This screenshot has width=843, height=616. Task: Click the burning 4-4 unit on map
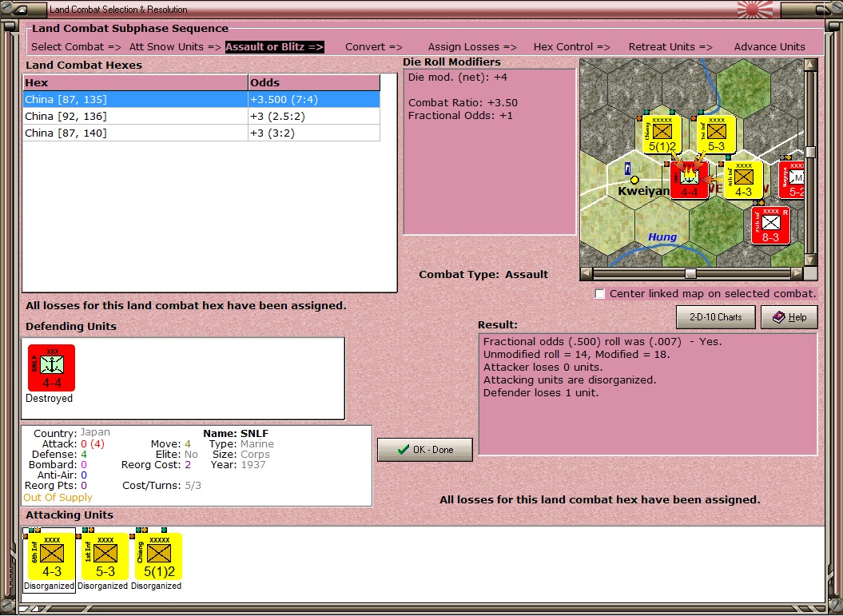[690, 179]
